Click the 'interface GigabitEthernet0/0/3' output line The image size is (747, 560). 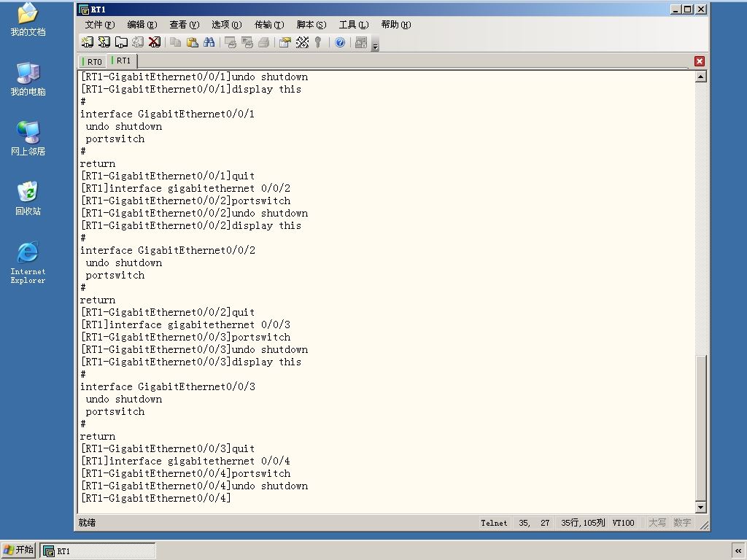tap(168, 386)
